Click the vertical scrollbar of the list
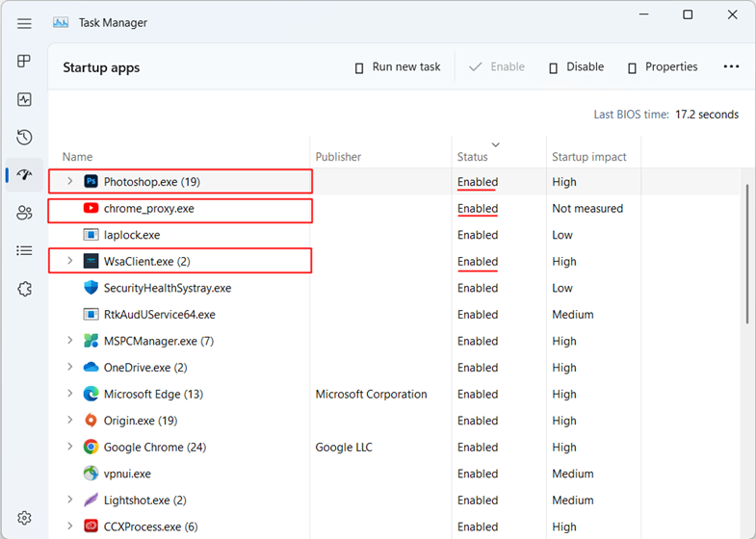This screenshot has height=539, width=756. coord(747,250)
